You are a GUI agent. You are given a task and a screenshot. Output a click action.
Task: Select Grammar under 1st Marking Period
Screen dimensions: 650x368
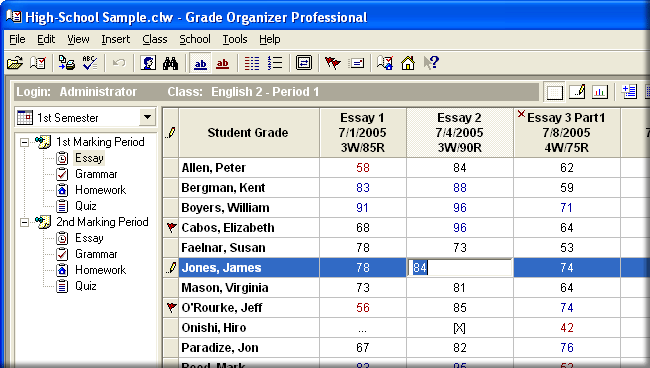click(96, 174)
